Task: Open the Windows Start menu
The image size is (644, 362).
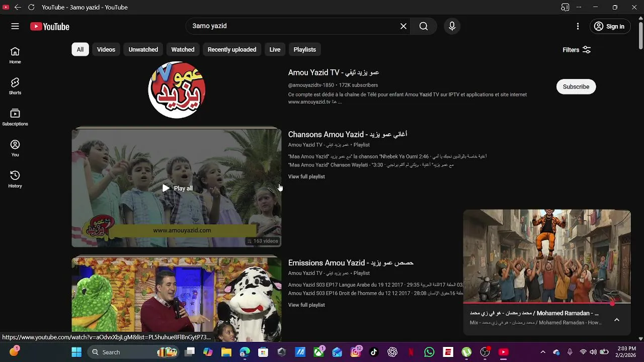Action: tap(76, 352)
